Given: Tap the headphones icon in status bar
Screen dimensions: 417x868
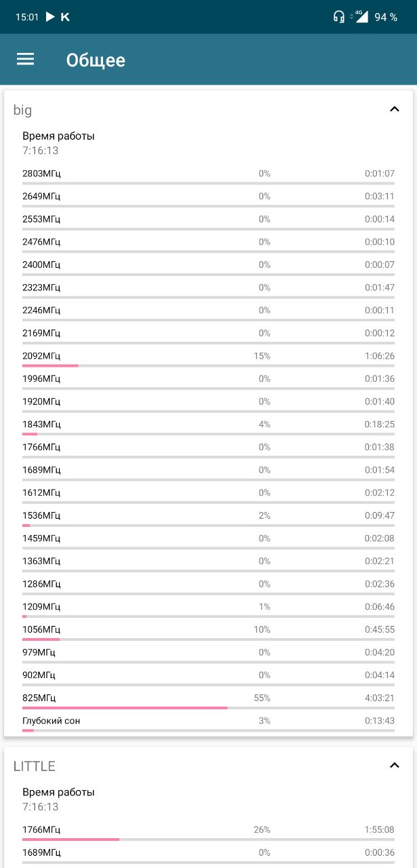Looking at the screenshot, I should [338, 17].
